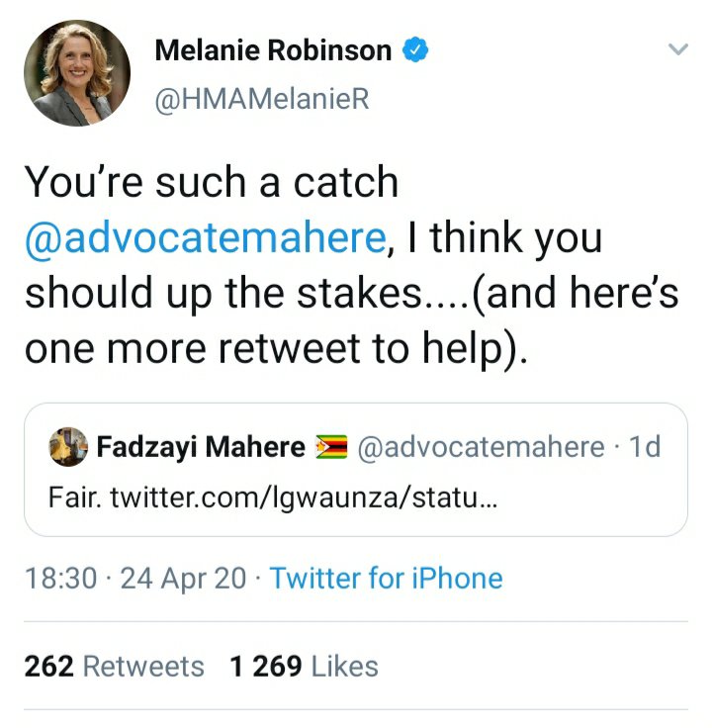This screenshot has height=728, width=712.
Task: View the 1 269 Likes list
Action: (304, 666)
